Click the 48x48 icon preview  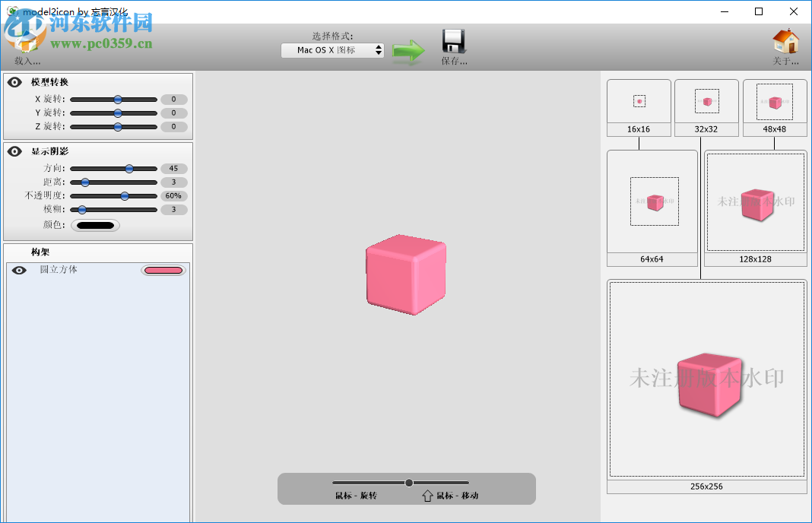774,101
